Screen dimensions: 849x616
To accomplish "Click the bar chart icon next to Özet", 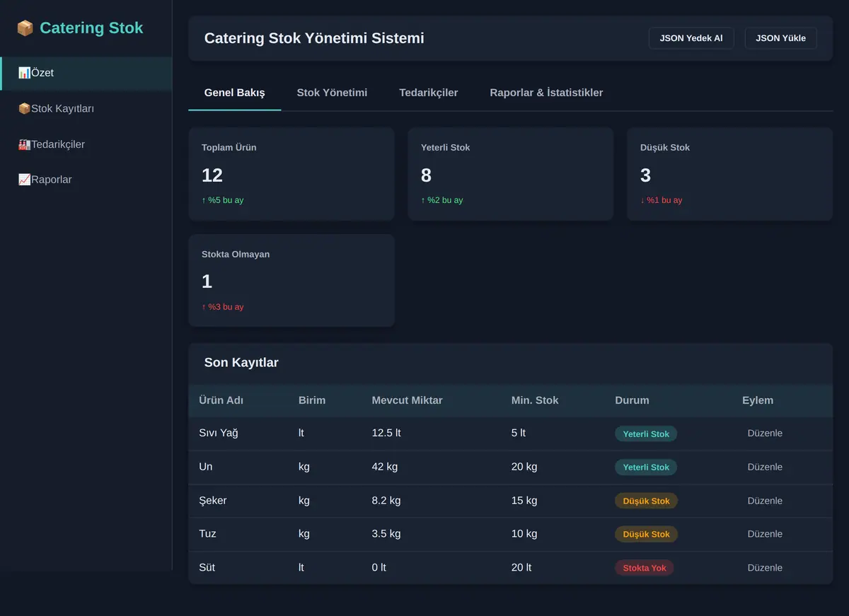I will coord(24,73).
